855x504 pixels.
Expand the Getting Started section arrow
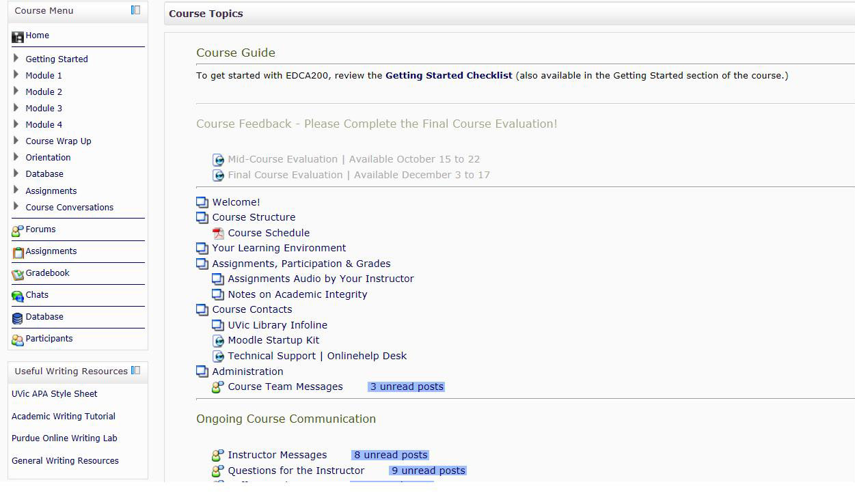point(16,59)
